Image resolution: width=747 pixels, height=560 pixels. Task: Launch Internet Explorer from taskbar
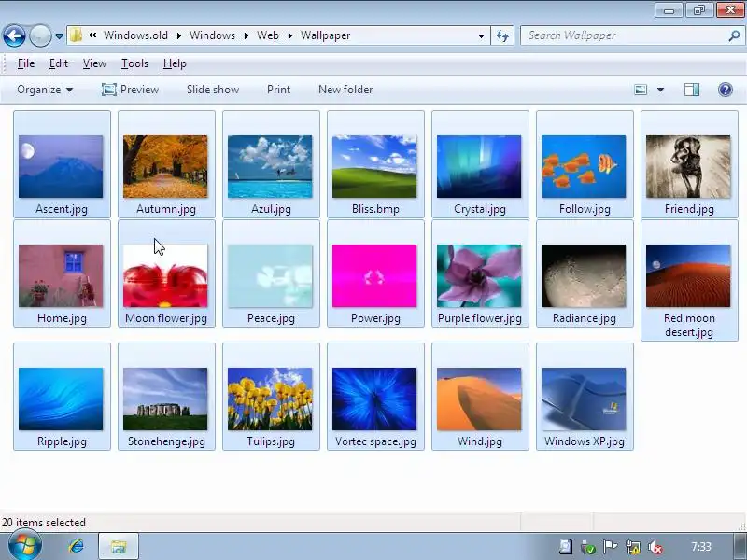pos(77,546)
